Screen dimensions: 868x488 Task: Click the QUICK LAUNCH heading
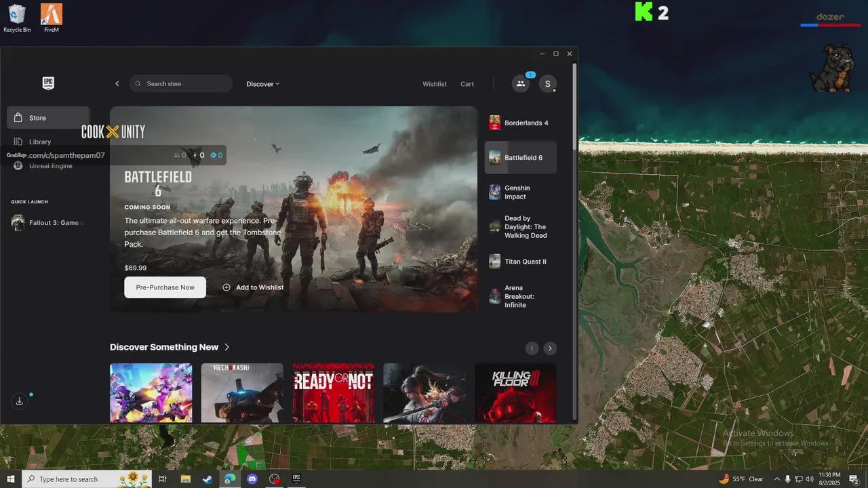tap(29, 202)
